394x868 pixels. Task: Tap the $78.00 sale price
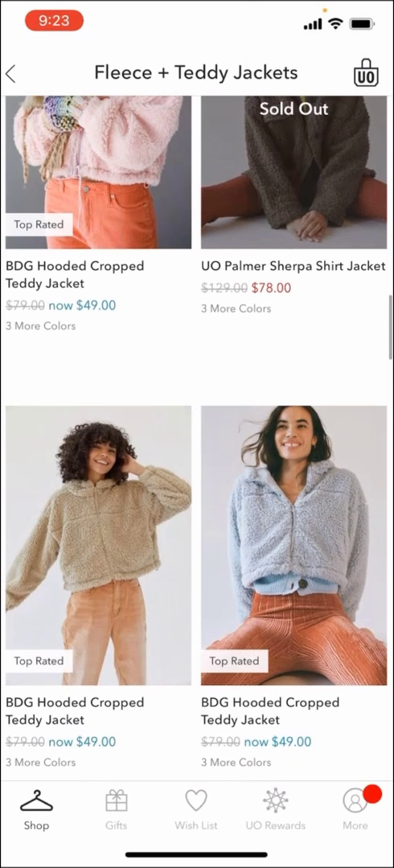pyautogui.click(x=271, y=288)
